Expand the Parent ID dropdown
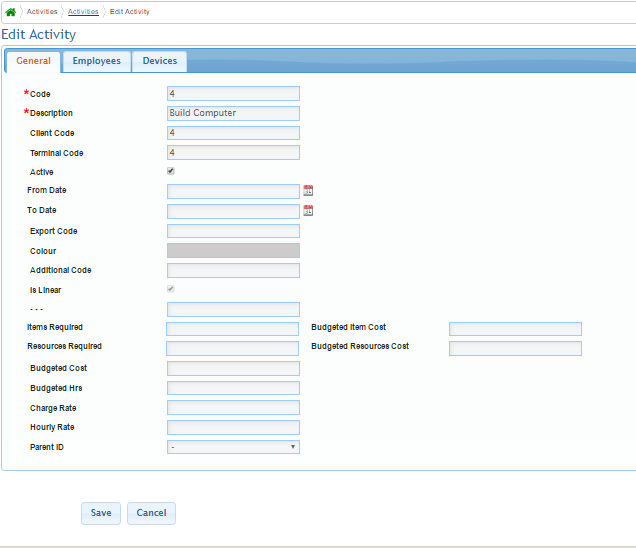This screenshot has height=548, width=636. (x=233, y=447)
